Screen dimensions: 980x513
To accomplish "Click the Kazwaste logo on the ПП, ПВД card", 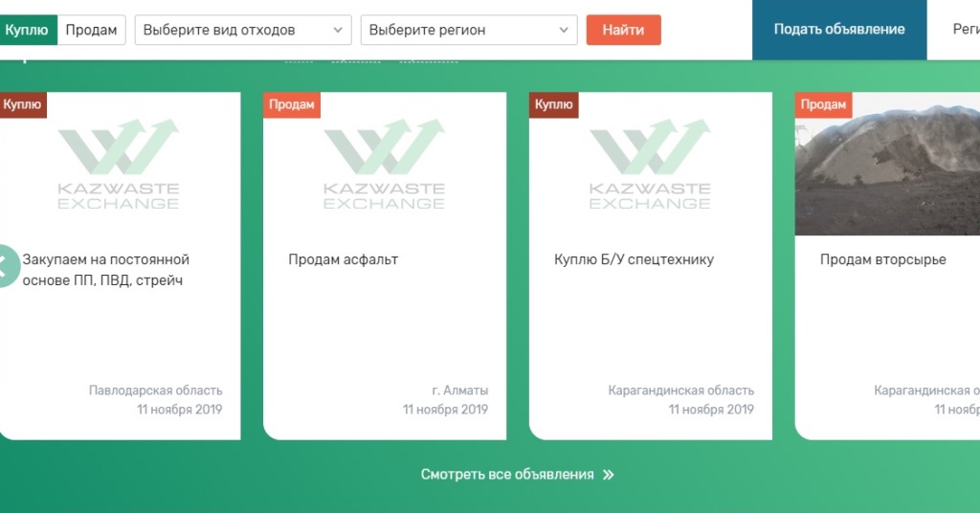I will (118, 165).
